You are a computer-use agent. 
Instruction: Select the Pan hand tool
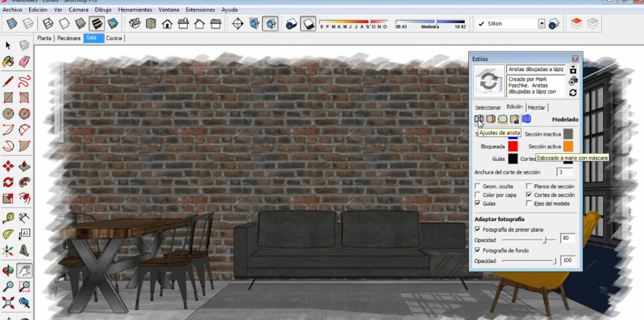(x=24, y=271)
